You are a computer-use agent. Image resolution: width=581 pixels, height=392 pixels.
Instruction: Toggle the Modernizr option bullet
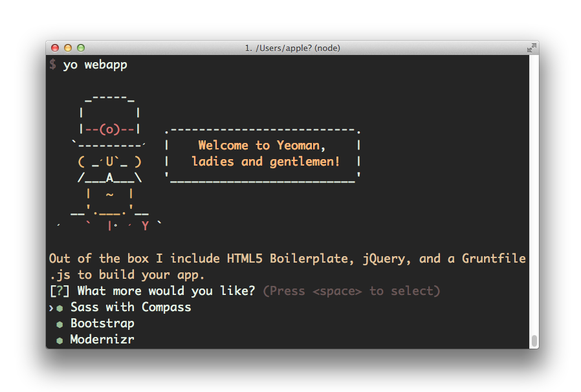click(60, 340)
